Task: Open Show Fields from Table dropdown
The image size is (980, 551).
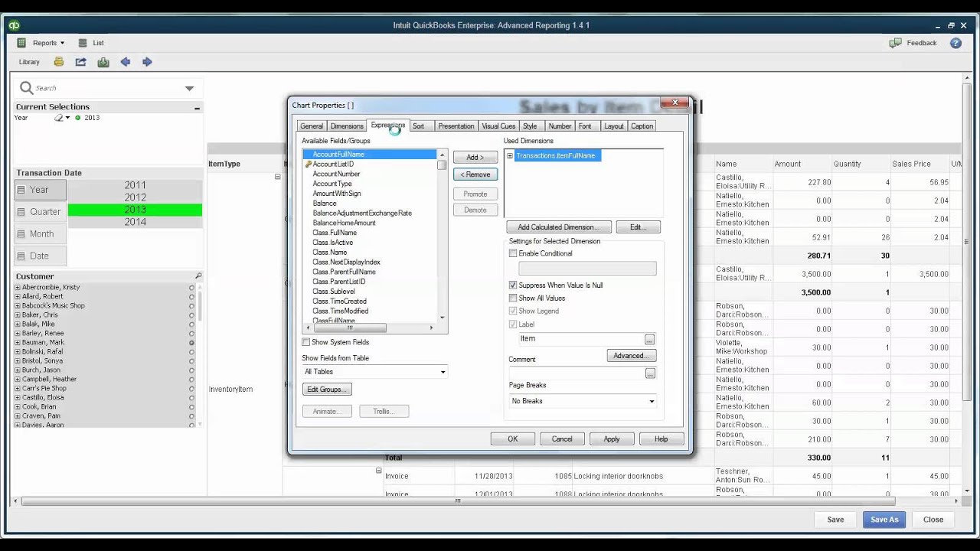Action: (374, 372)
